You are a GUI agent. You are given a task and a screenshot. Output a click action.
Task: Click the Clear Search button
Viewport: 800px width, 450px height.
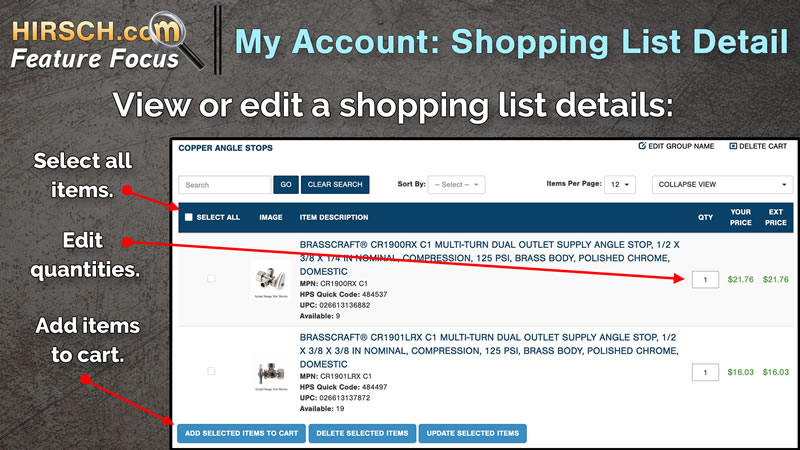click(335, 185)
